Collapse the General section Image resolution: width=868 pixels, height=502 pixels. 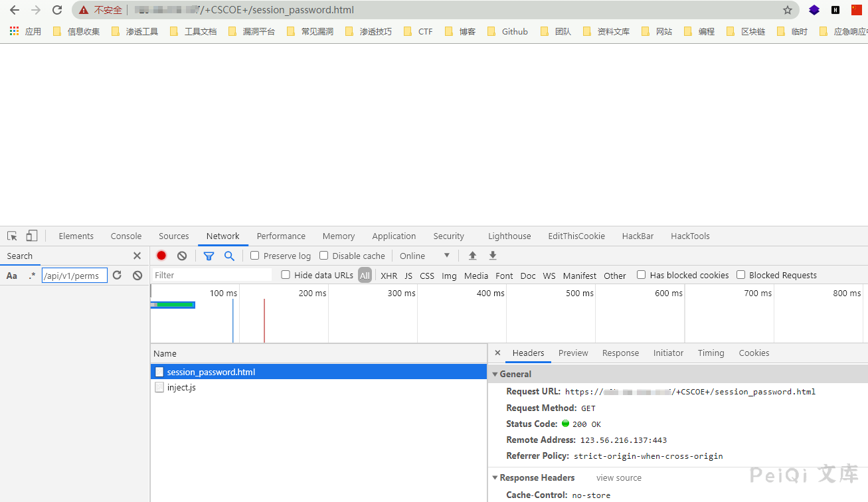click(x=495, y=375)
